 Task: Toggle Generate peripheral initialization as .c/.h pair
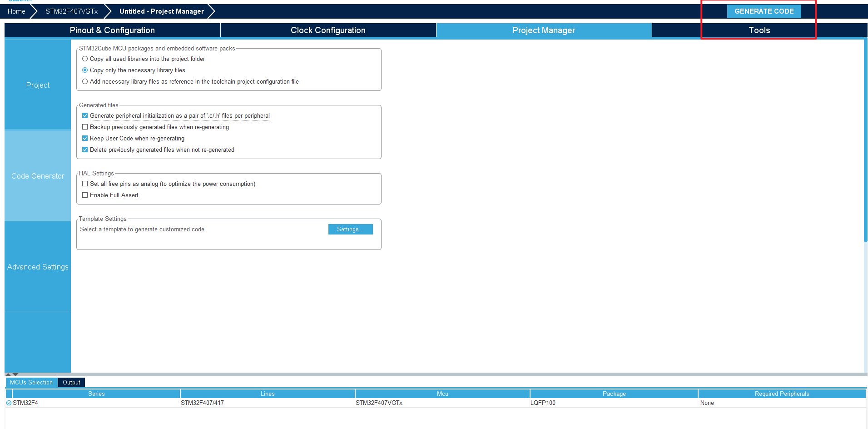coord(85,115)
